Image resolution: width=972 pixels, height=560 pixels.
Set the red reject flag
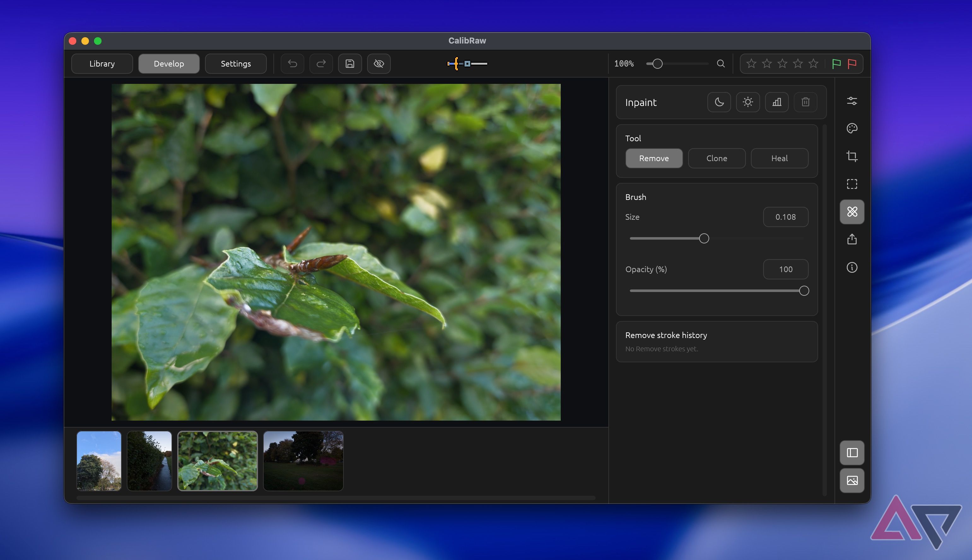coord(852,63)
